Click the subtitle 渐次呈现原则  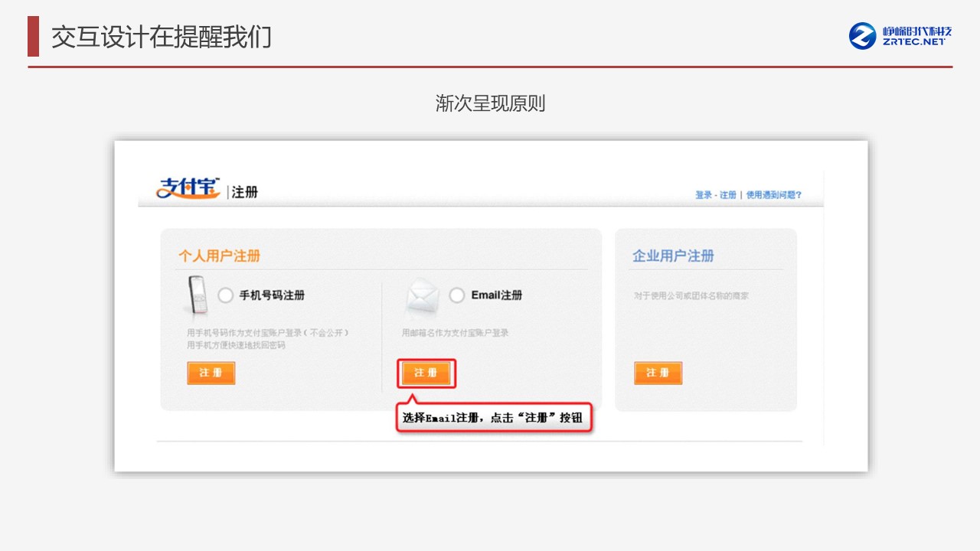point(490,104)
